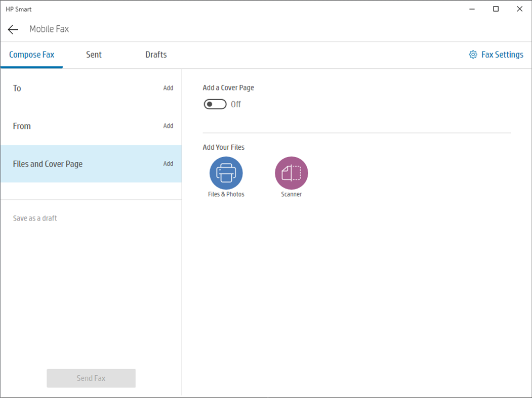Click the Add Your Files heading area
This screenshot has height=398, width=532.
tap(223, 147)
